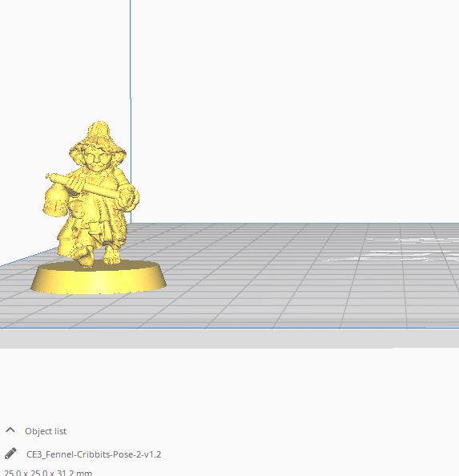Click the empty background above the build plate
The height and width of the screenshot is (476, 459).
(x=288, y=107)
